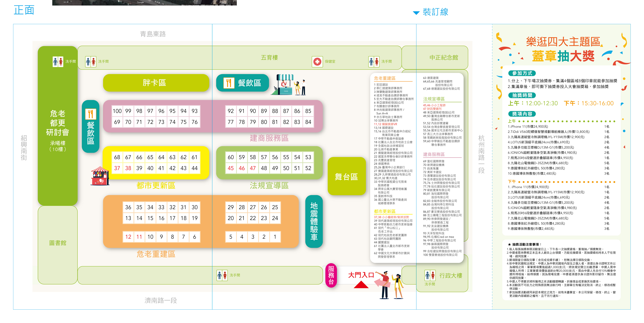This screenshot has width=644, height=323.
Task: Click the 青島東路 street label
Action: (x=153, y=34)
